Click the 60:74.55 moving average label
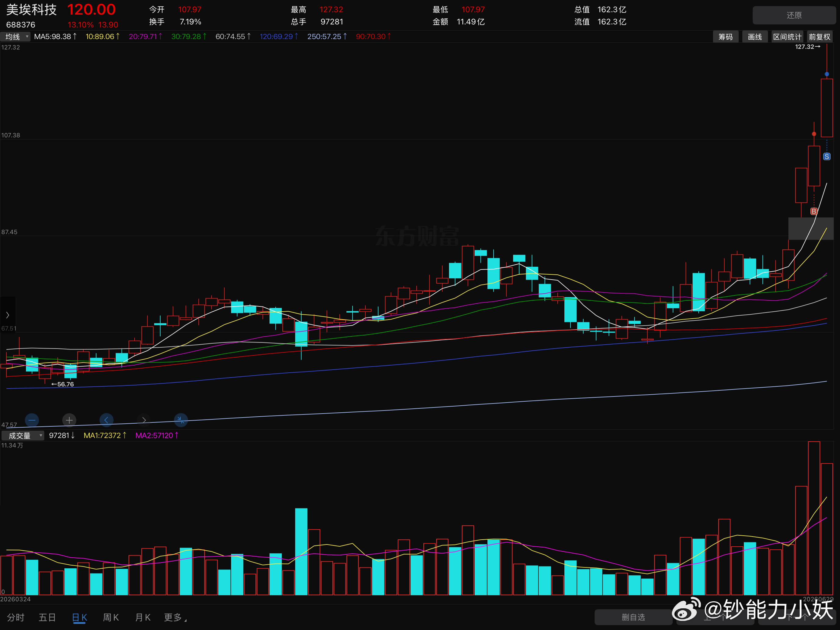840x630 pixels. click(x=233, y=36)
